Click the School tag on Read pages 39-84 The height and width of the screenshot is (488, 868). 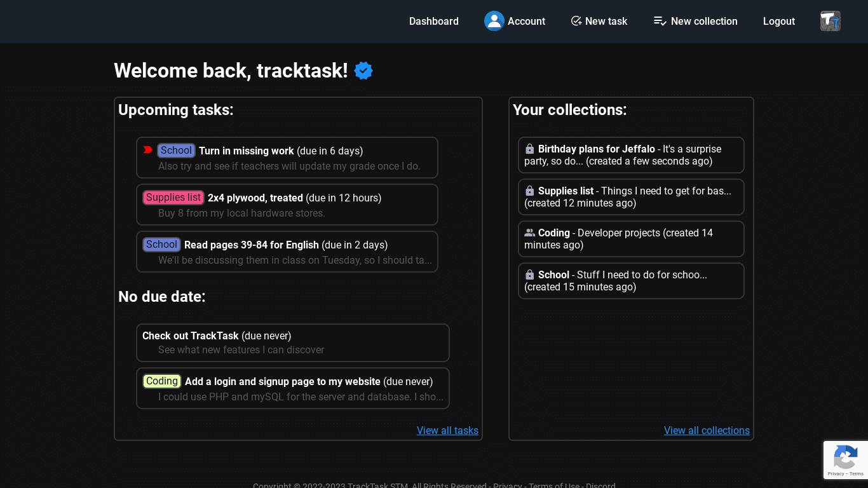(161, 245)
